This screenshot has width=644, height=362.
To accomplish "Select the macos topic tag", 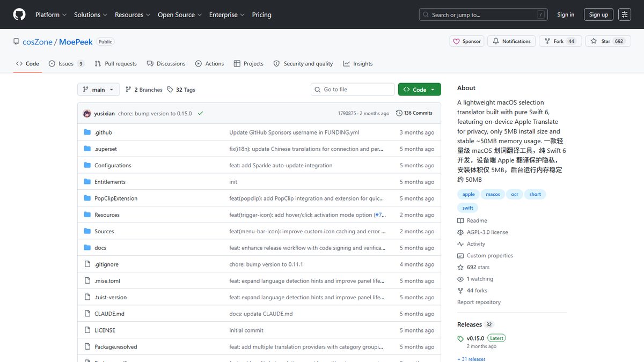I will tap(493, 194).
